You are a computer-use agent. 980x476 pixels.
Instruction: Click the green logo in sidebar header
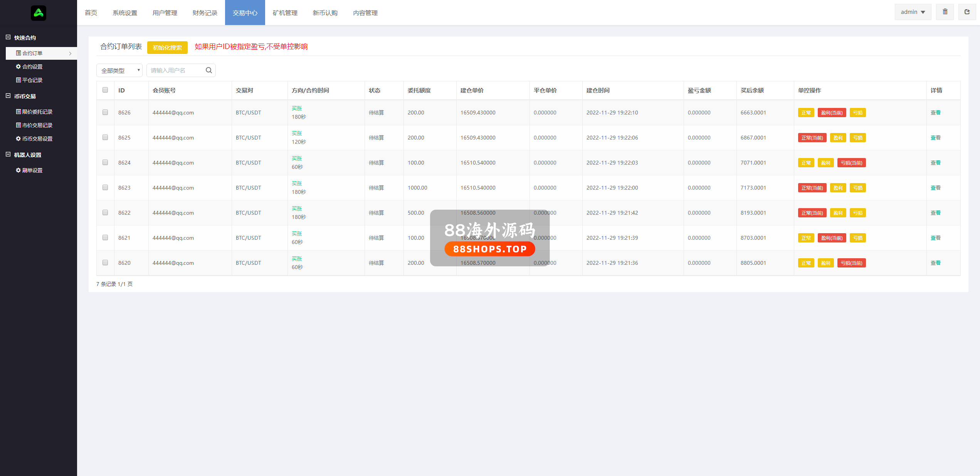click(x=39, y=13)
